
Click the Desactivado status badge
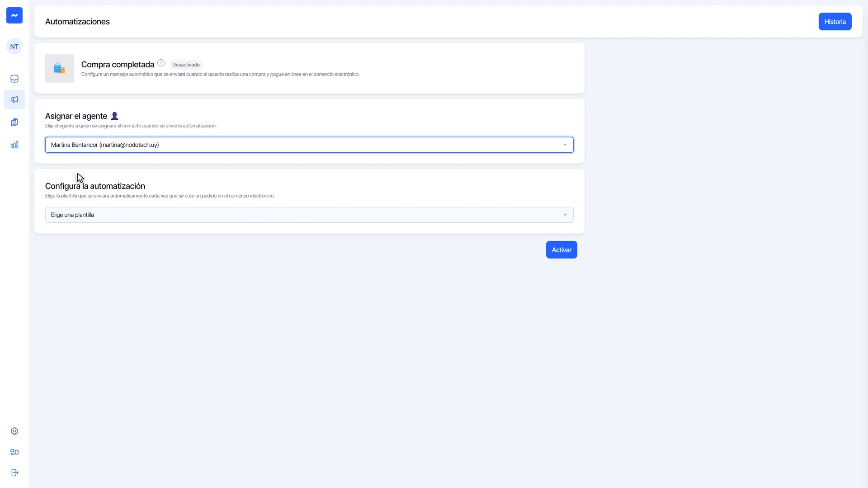pos(186,65)
